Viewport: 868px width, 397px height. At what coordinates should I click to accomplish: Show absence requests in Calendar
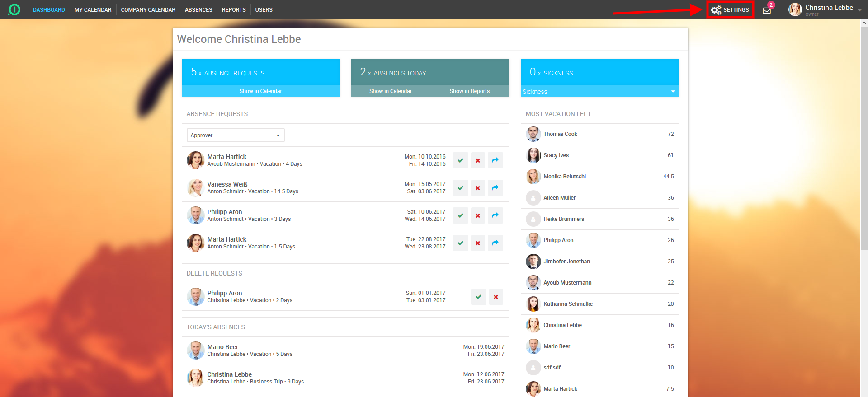pos(260,91)
